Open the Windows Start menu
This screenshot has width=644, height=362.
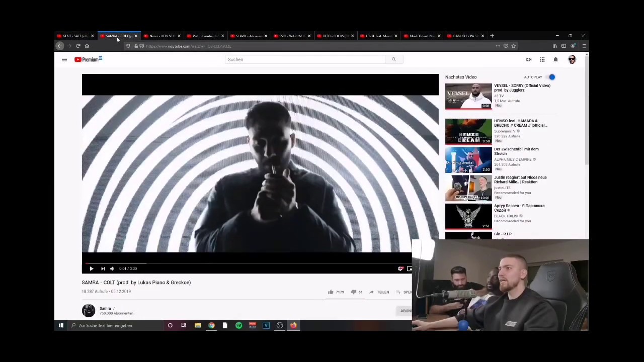[x=61, y=325]
